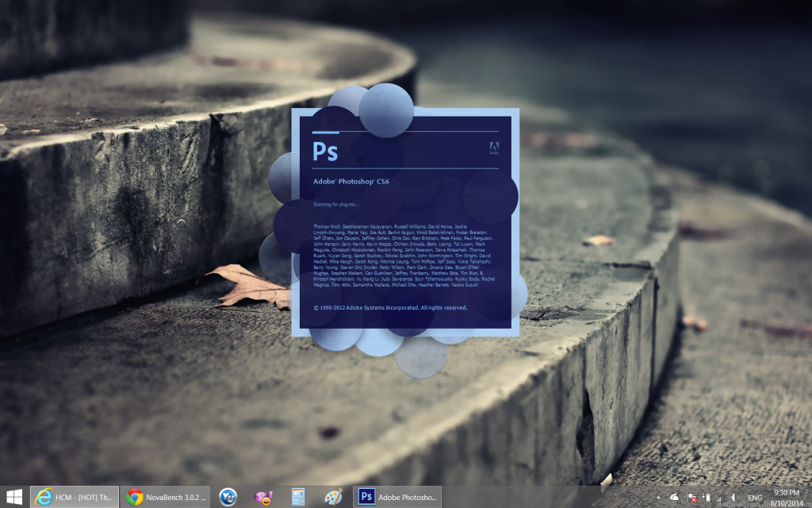812x508 pixels.
Task: Open Yahoo Messenger from the taskbar
Action: click(262, 497)
